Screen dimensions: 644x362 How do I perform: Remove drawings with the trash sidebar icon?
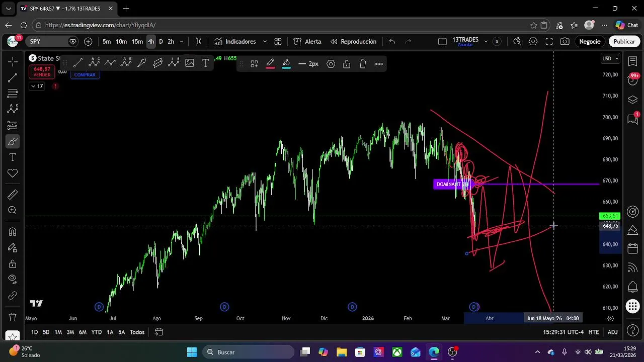pyautogui.click(x=13, y=317)
